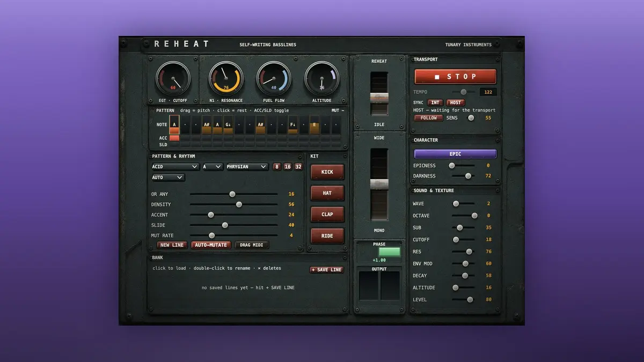Adjust the Mut Rate slider
Screen dimensions: 644x362
[234, 235]
